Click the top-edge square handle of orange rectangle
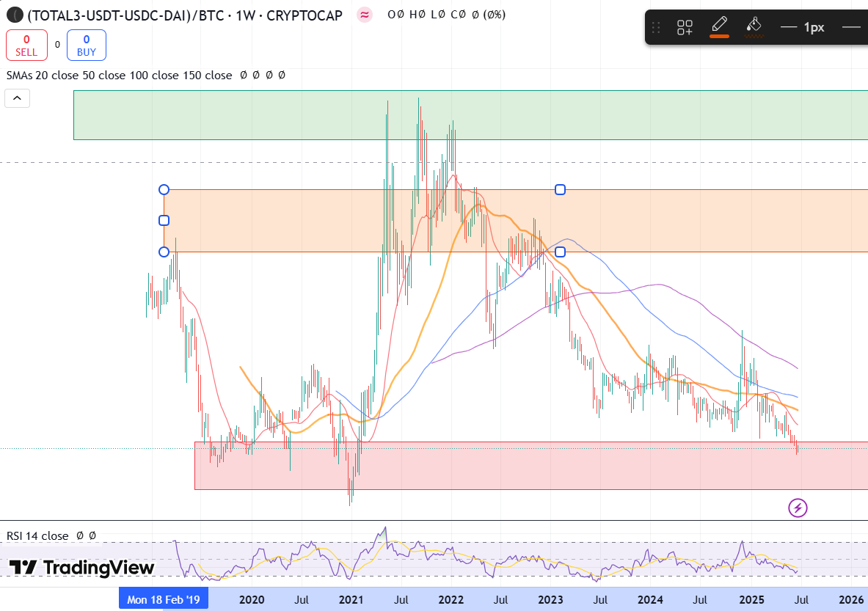 pyautogui.click(x=561, y=190)
